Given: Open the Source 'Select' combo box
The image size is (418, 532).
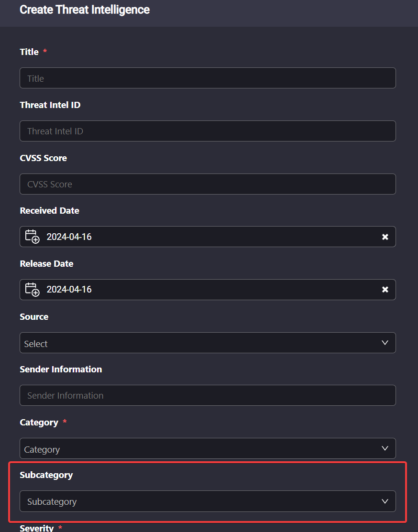Looking at the screenshot, I should click(208, 343).
